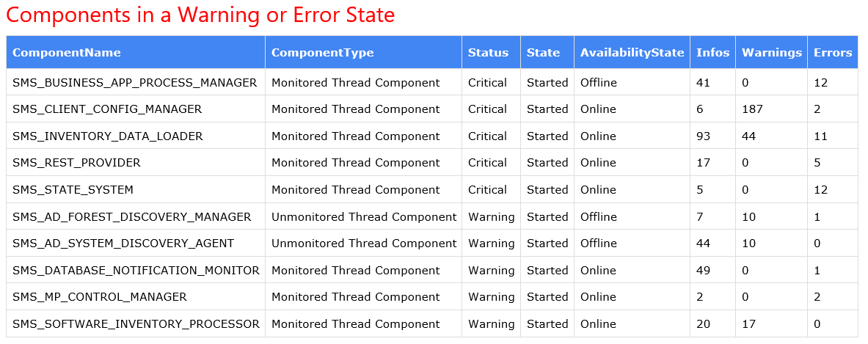The image size is (868, 344).
Task: Click the ComponentType column header
Action: tap(322, 52)
